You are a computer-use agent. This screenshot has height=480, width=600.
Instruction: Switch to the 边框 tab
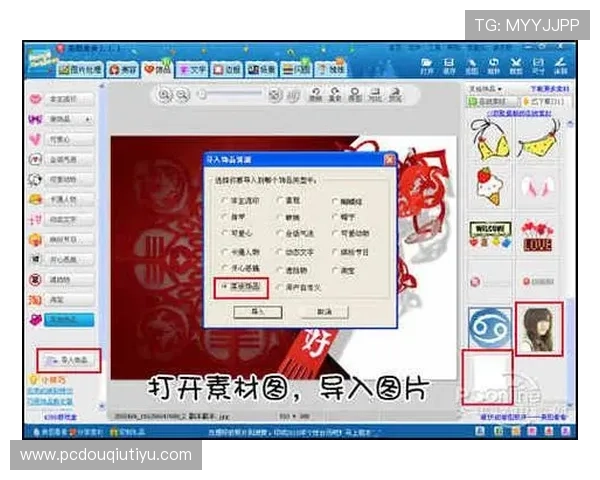pos(227,70)
